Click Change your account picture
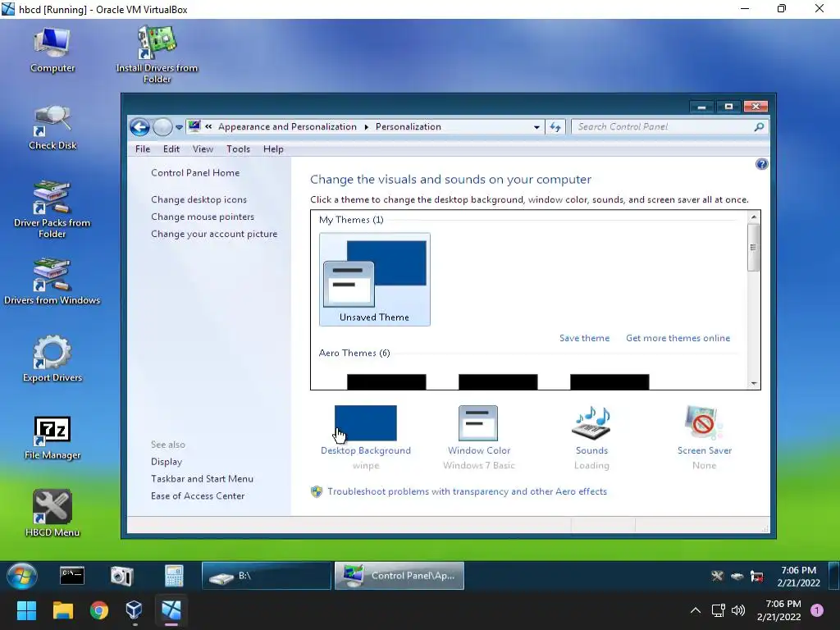 pos(214,234)
